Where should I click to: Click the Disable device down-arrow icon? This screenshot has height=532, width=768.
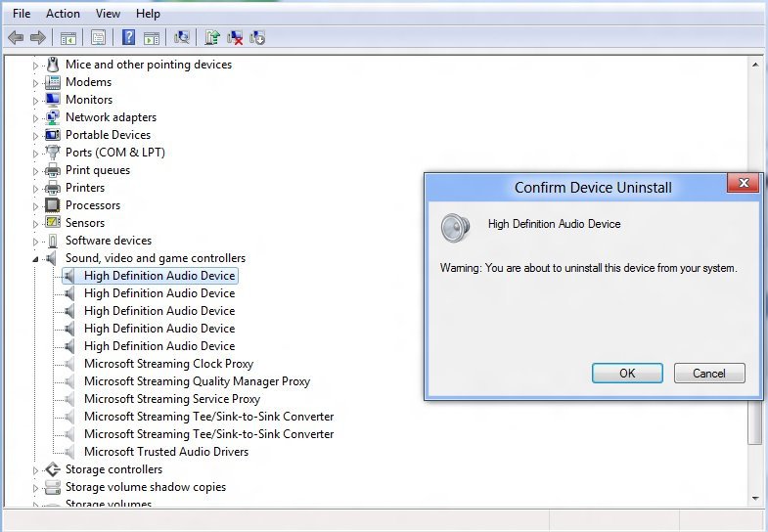(257, 37)
